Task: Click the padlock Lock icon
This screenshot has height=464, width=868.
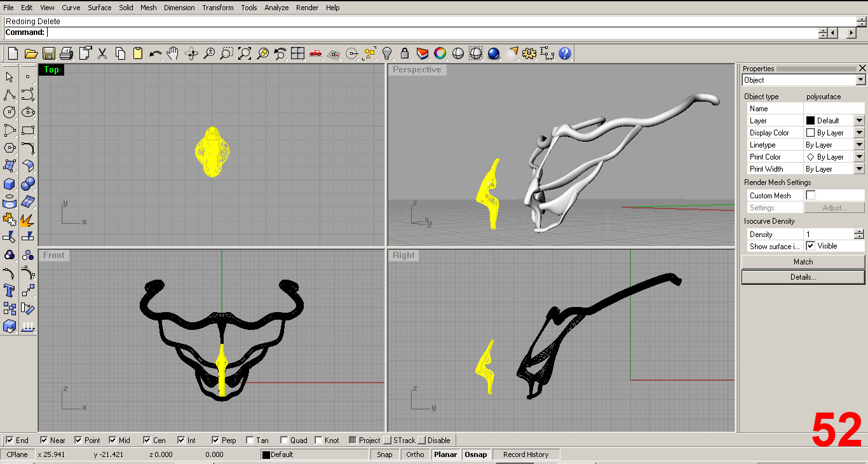Action: pyautogui.click(x=405, y=53)
